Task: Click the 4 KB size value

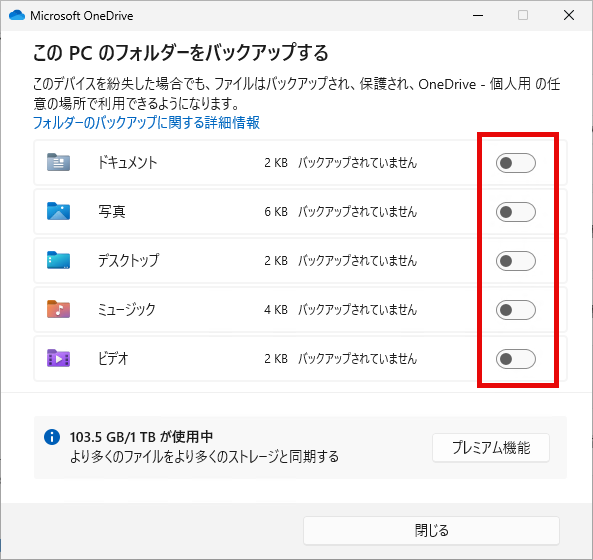Action: click(x=276, y=310)
